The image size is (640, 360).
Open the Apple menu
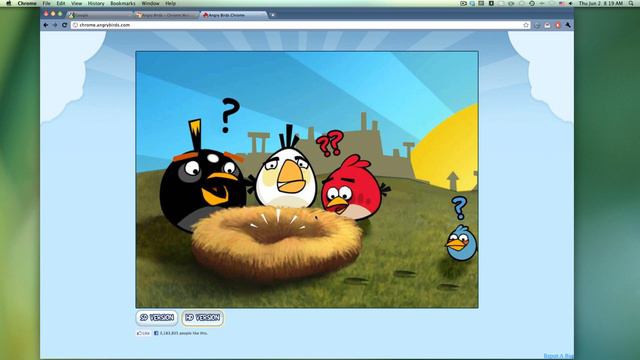[9, 3]
